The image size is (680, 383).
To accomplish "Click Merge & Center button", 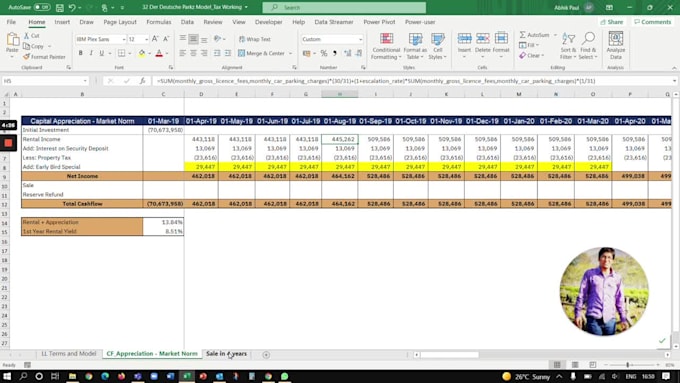I will 262,53.
